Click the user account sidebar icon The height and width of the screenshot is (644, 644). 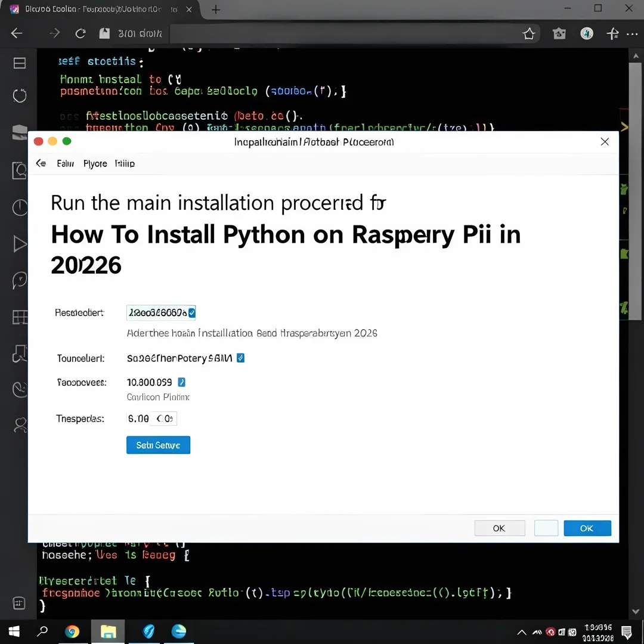[x=20, y=425]
